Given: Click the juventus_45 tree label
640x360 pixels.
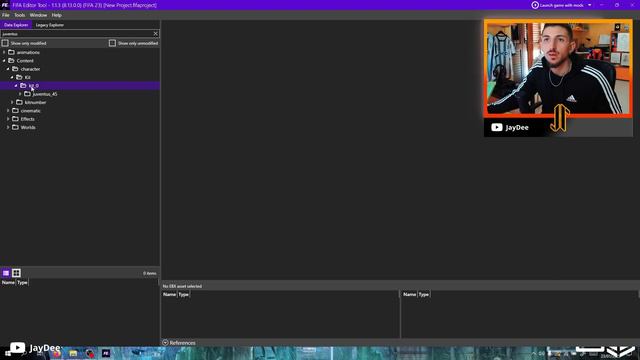Looking at the screenshot, I should click(45, 94).
